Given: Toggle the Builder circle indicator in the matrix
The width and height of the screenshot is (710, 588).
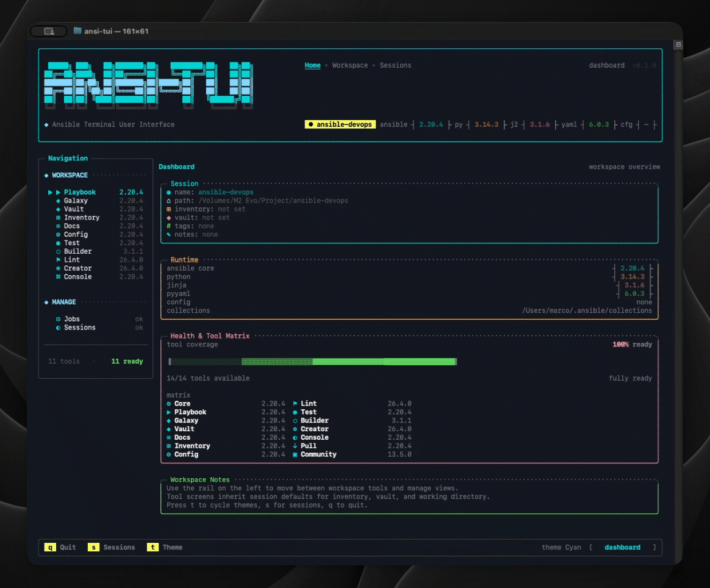Looking at the screenshot, I should (296, 420).
